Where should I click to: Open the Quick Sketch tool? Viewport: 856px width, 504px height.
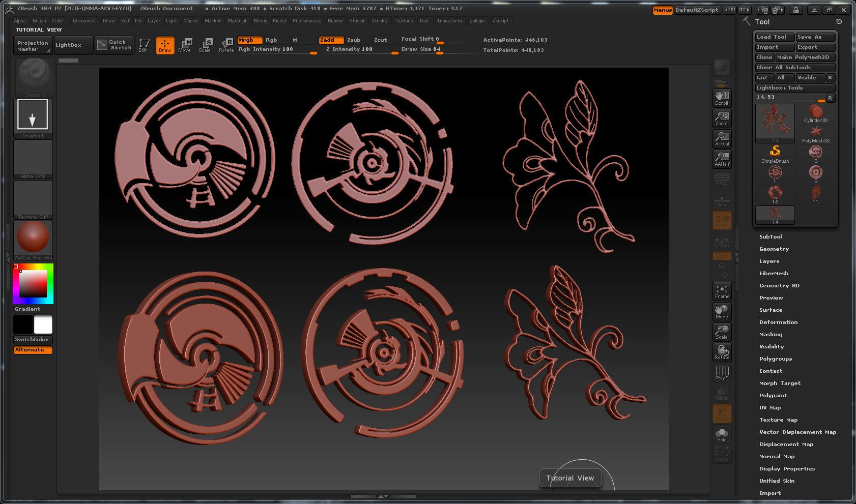pos(115,45)
